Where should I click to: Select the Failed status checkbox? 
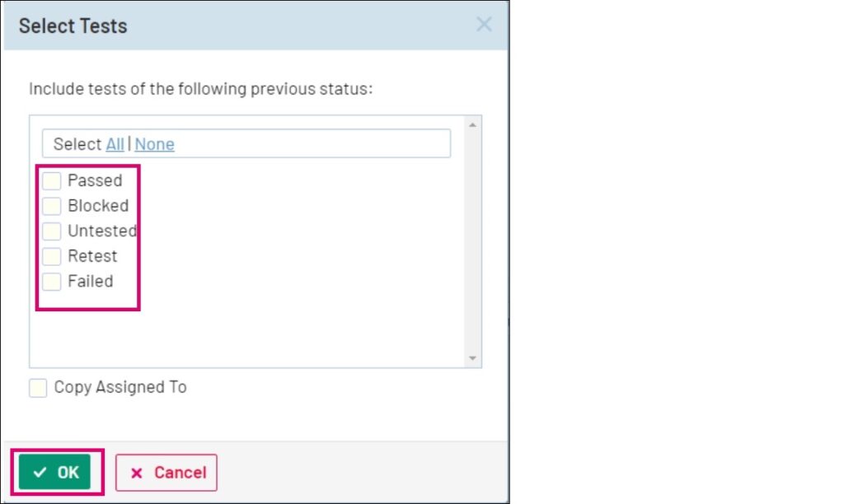coord(52,282)
